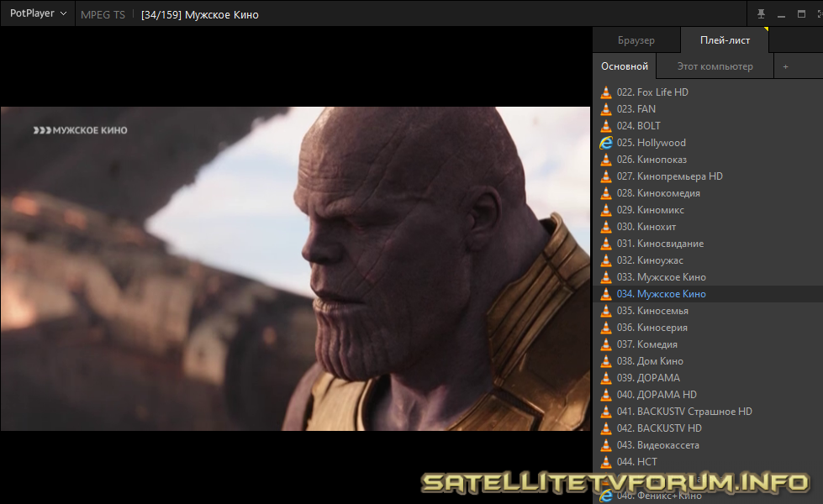Select channel 028. Кинокомедия
823x504 pixels.
pyautogui.click(x=659, y=193)
